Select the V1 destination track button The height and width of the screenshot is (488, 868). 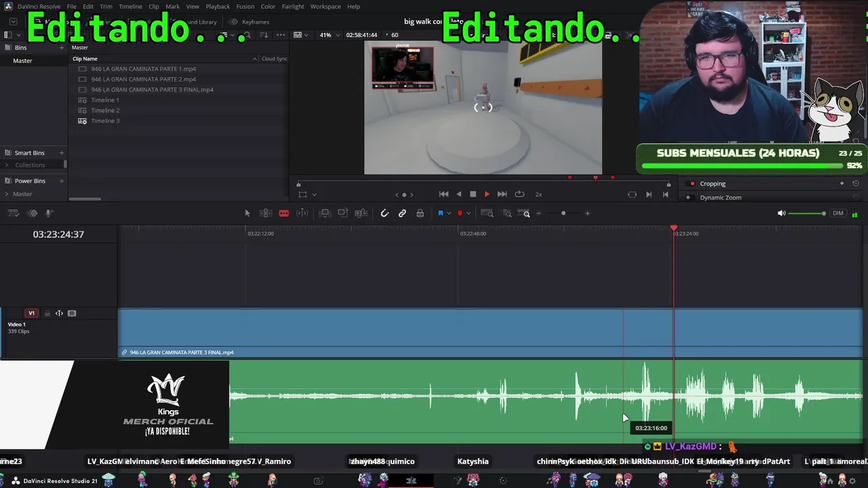(31, 314)
